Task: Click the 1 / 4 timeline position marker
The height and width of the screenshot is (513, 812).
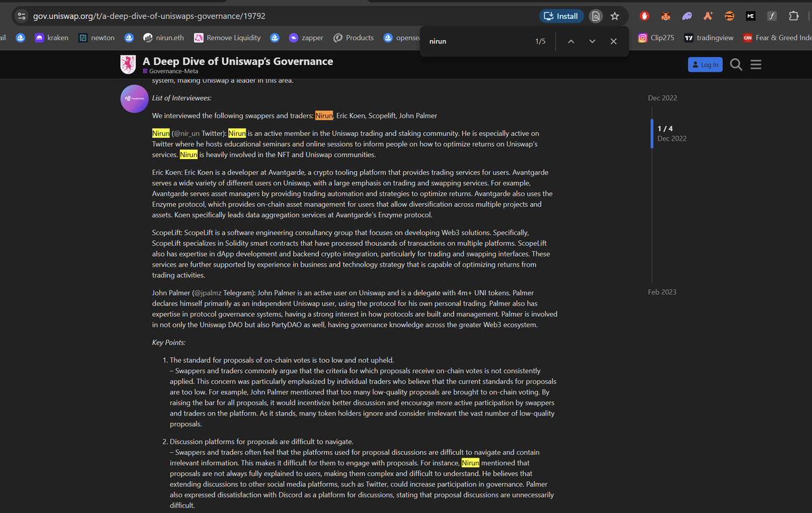Action: [665, 128]
